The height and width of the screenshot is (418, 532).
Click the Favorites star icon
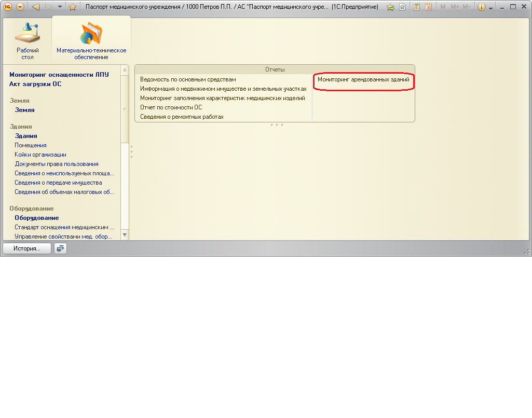(x=73, y=7)
